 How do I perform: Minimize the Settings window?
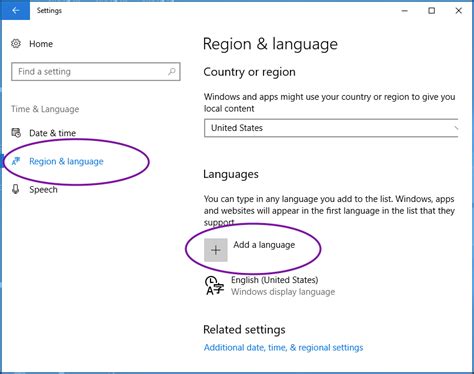click(405, 11)
